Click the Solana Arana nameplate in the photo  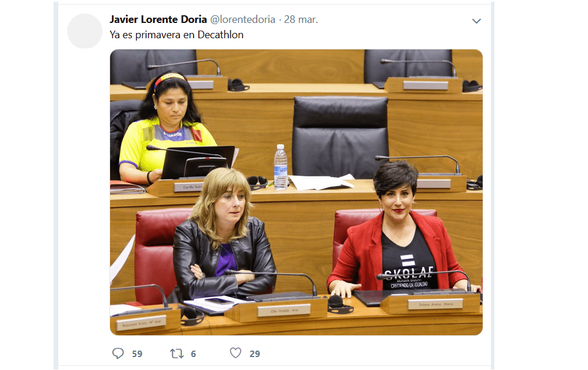tap(436, 304)
